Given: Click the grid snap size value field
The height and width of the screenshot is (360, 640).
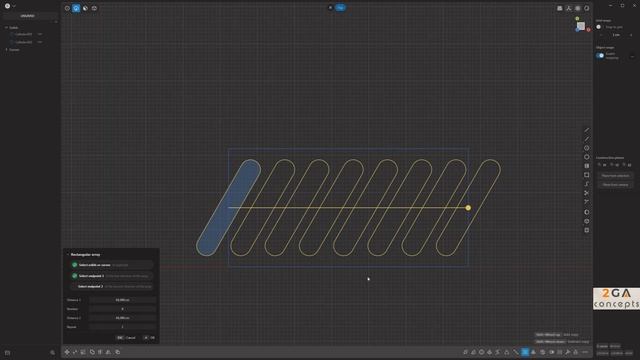Looking at the screenshot, I should [x=616, y=35].
